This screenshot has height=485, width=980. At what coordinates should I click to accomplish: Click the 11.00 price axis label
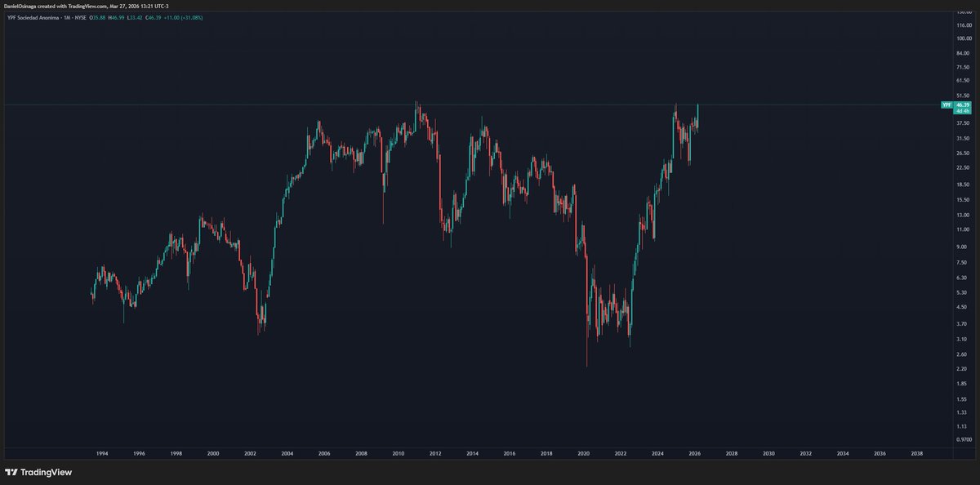962,230
